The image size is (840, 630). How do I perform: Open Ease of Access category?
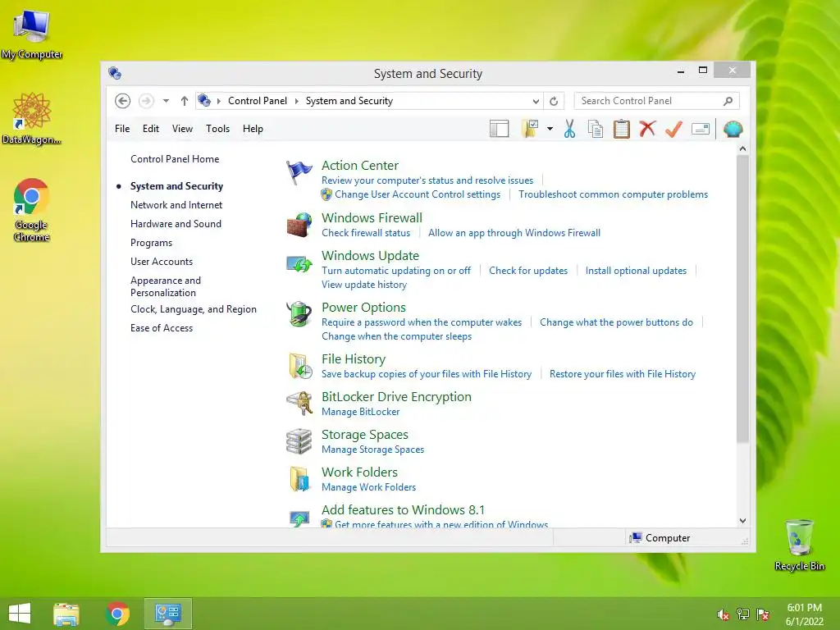pyautogui.click(x=162, y=328)
